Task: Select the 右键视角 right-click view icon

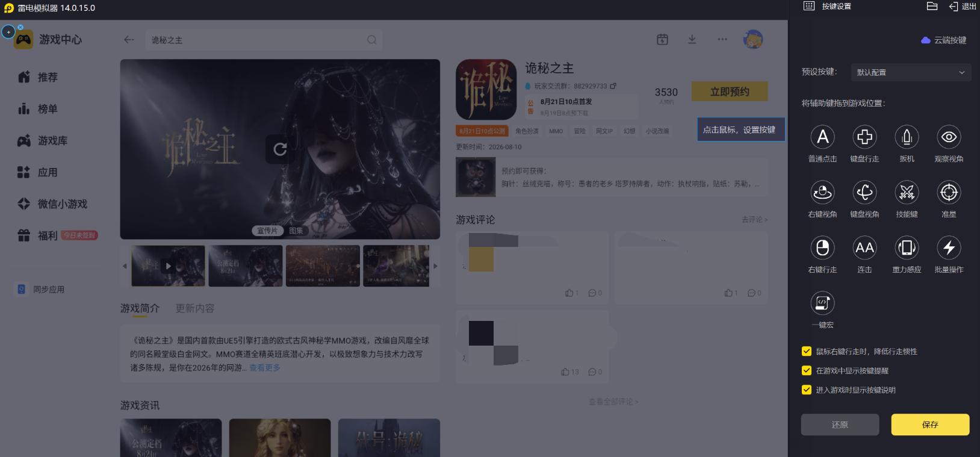Action: point(822,193)
